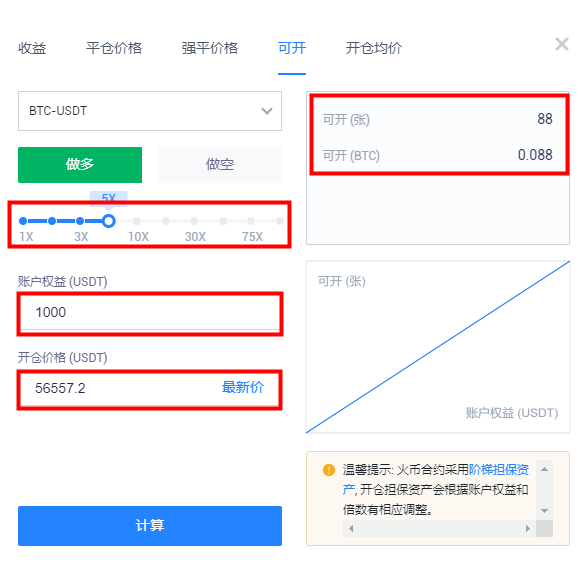This screenshot has width=584, height=565.
Task: Select the 做空 (short) option
Action: click(220, 165)
